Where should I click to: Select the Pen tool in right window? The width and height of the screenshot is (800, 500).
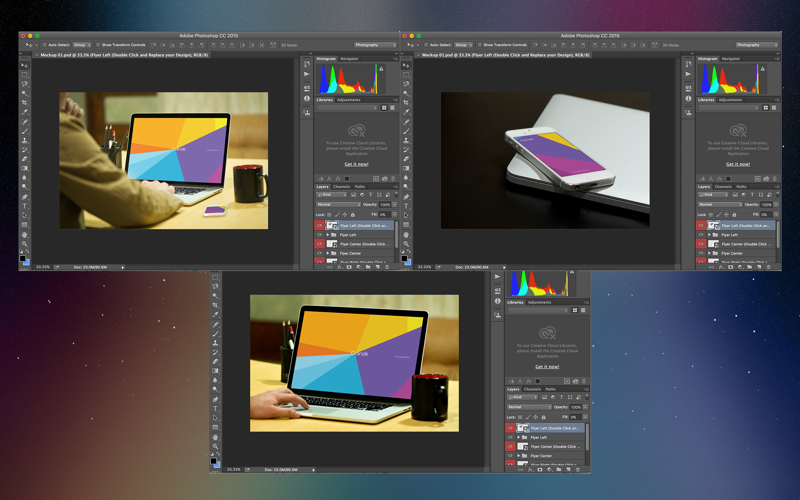[406, 196]
